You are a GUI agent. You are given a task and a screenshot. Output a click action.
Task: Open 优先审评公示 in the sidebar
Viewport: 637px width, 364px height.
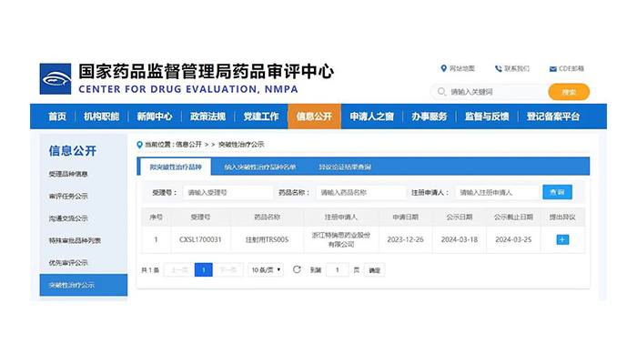69,263
